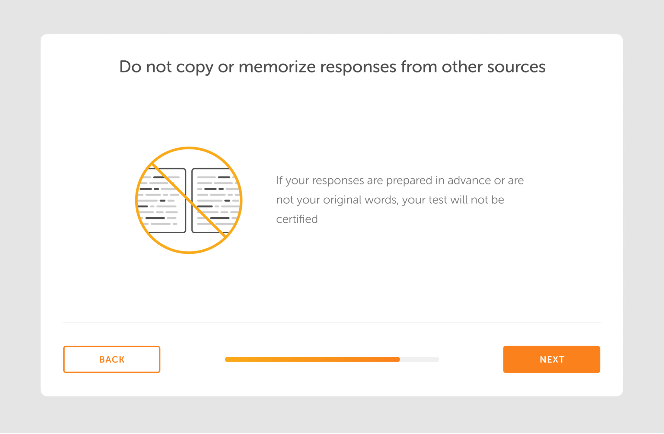The image size is (664, 434).
Task: Click the 'Do not copy or memorize' heading
Action: 332,67
